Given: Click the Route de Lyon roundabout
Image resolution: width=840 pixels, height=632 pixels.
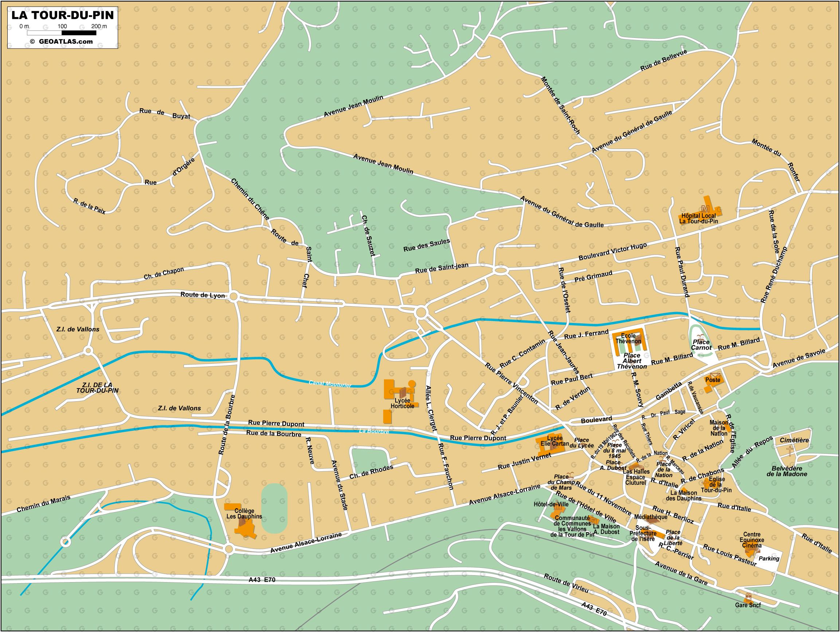Looking at the screenshot, I should pos(233,296).
